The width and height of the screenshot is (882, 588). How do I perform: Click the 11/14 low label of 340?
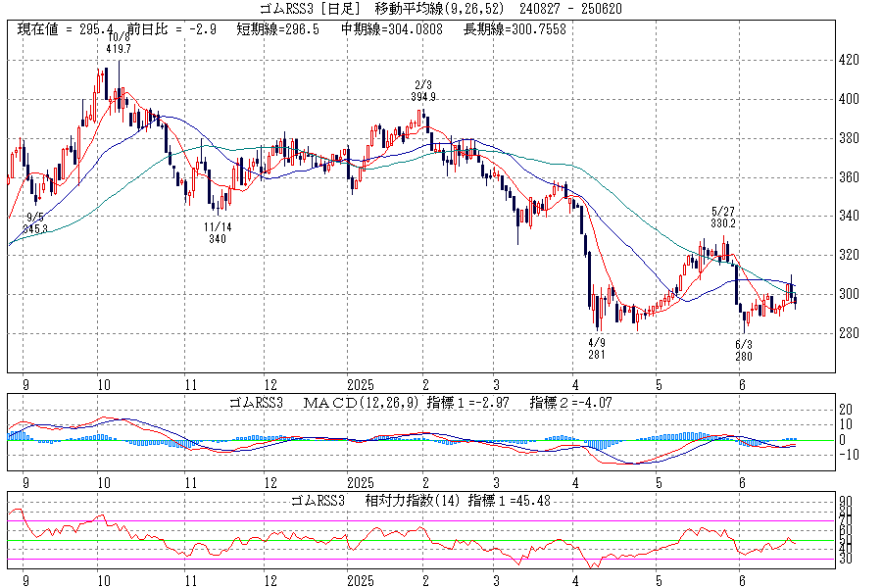(218, 231)
